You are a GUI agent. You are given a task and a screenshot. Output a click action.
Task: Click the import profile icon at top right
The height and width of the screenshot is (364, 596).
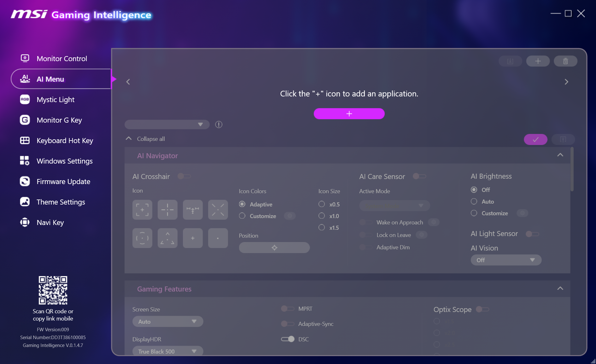coord(510,61)
